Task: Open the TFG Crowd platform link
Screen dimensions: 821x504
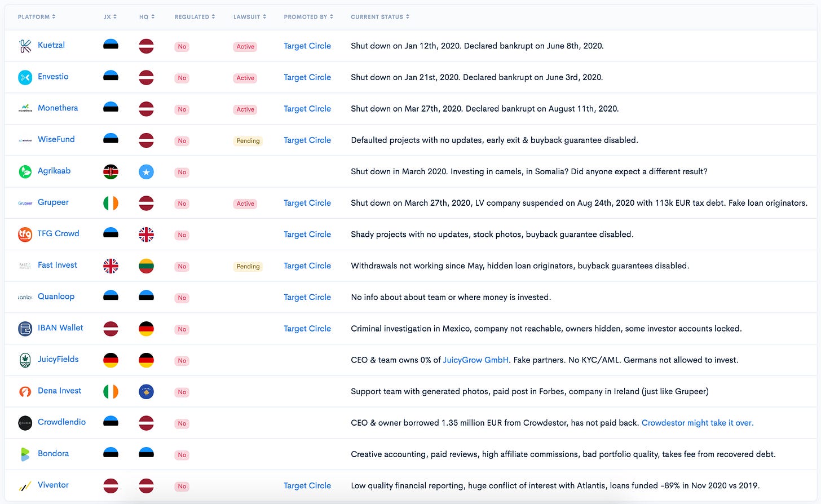Action: pyautogui.click(x=58, y=233)
